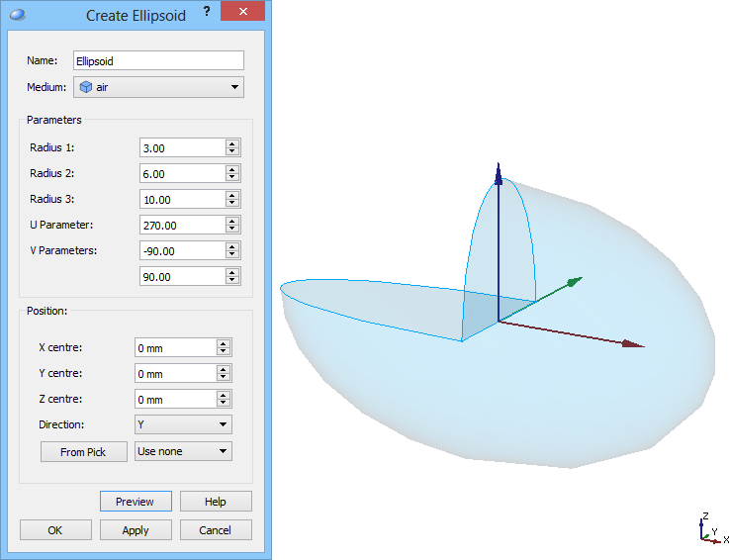The height and width of the screenshot is (560, 729).
Task: Click the Radius 1 value field
Action: coord(182,147)
